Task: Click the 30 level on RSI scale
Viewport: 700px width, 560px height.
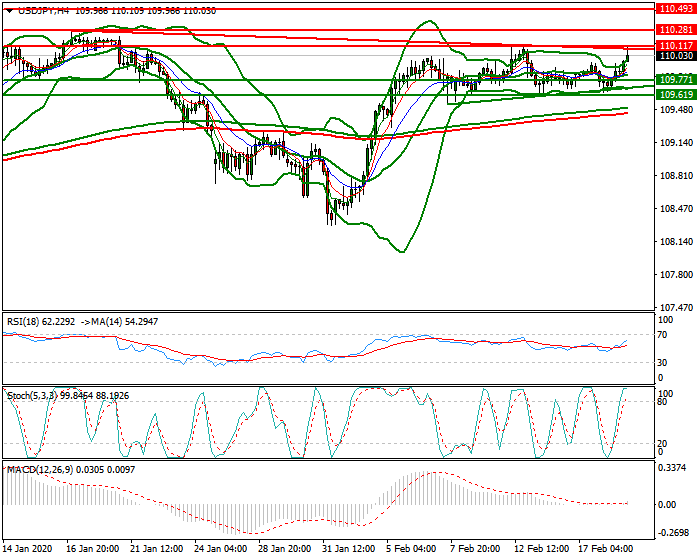Action: 662,363
